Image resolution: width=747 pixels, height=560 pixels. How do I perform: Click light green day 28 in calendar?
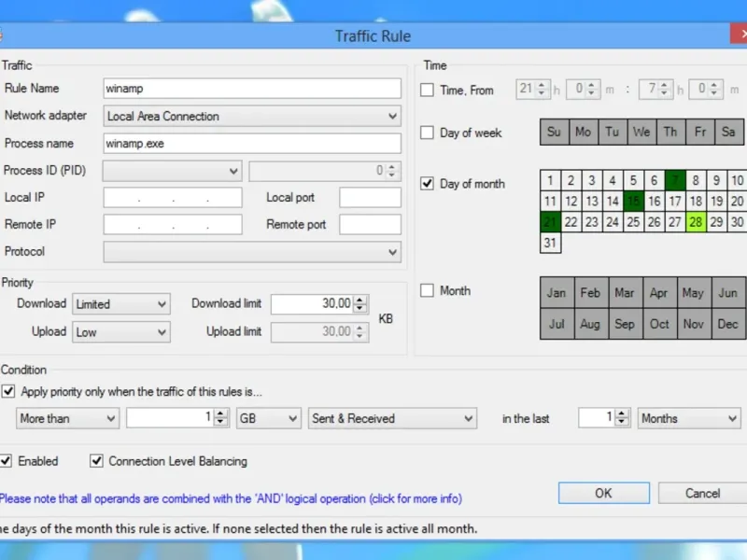tap(696, 222)
